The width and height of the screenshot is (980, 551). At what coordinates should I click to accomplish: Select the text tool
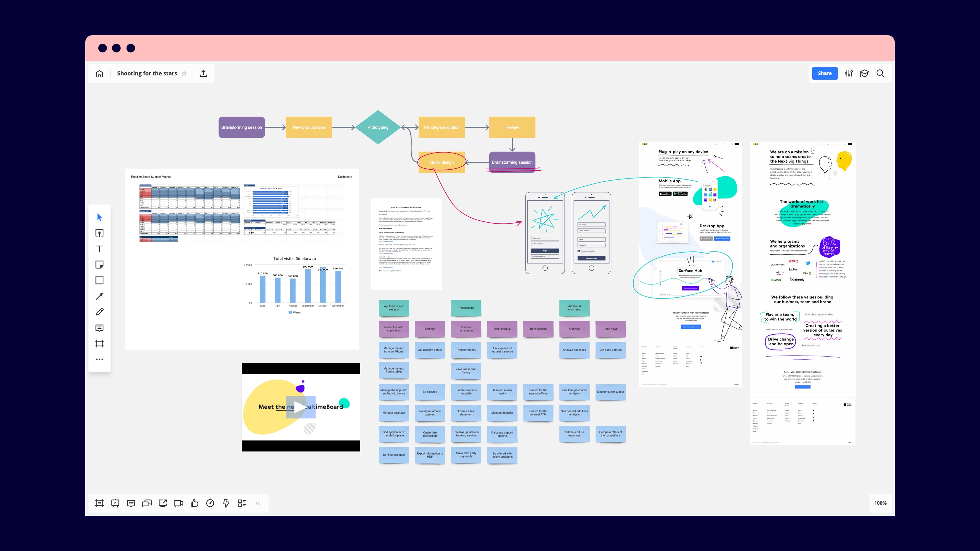[x=99, y=249]
